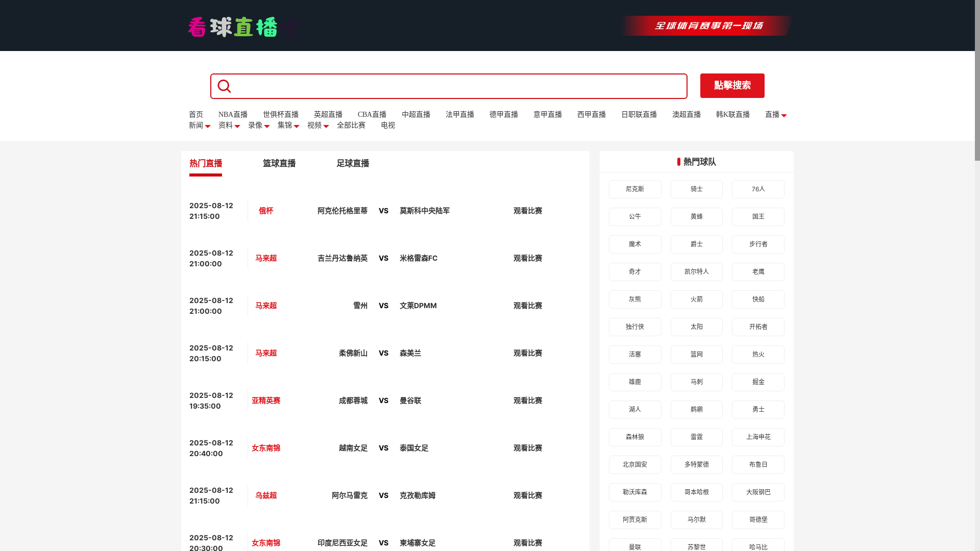The width and height of the screenshot is (980, 551).
Task: Select hot team 黄蜂
Action: [697, 217]
